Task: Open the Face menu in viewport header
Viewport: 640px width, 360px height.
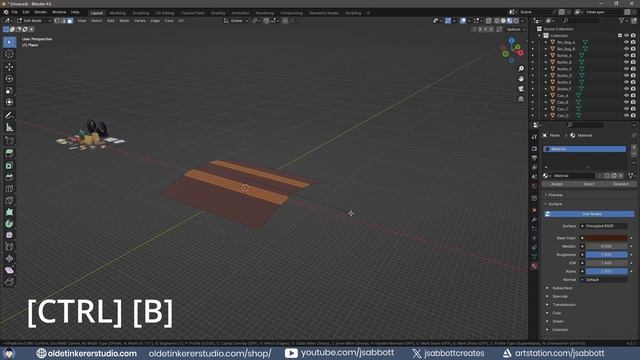Action: tap(169, 20)
